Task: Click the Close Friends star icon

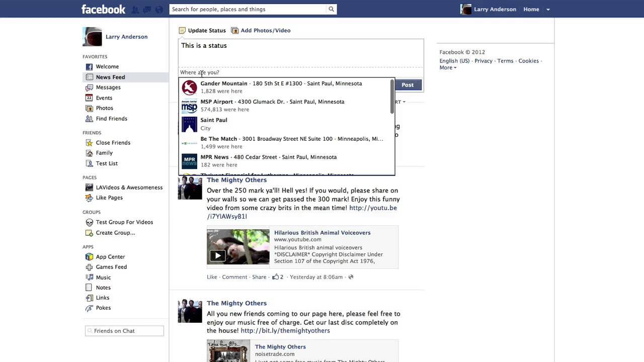Action: (89, 143)
